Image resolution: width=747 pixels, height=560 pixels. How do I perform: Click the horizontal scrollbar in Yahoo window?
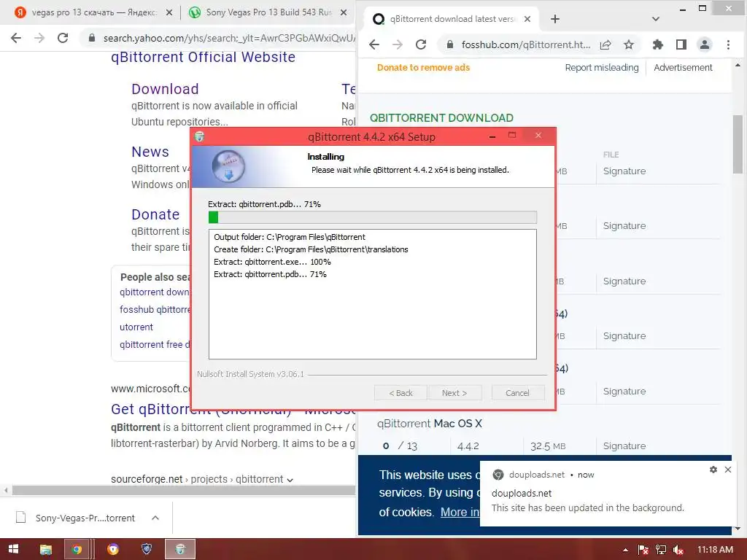183,490
